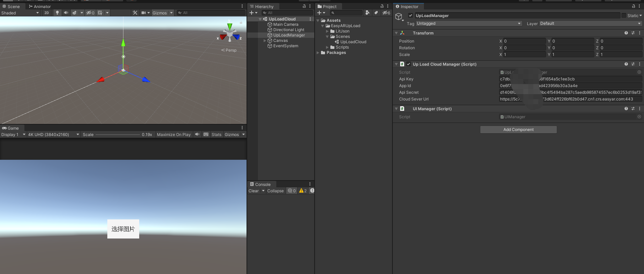Screen dimensions: 644x274
Task: Open Scene Gizmos dropdown arrow
Action: click(x=171, y=13)
